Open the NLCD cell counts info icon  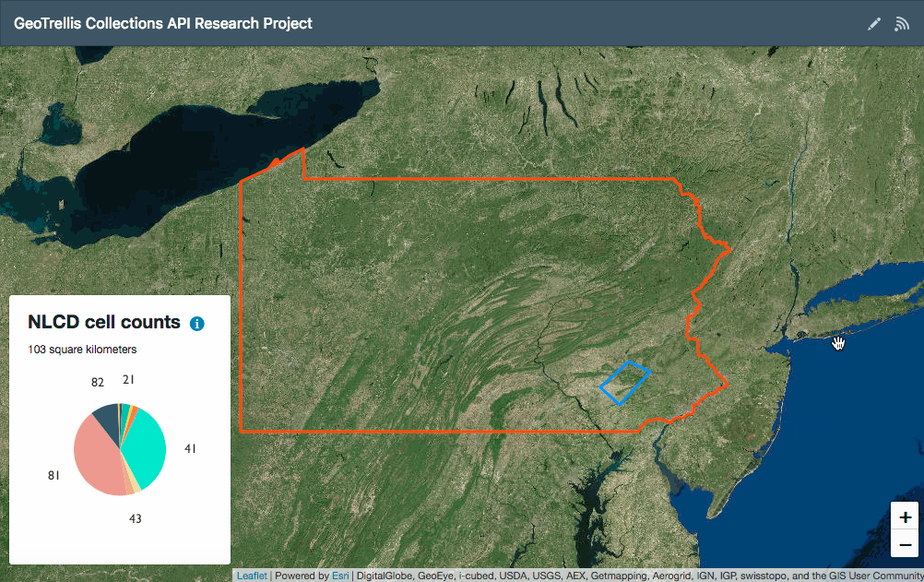tap(195, 324)
